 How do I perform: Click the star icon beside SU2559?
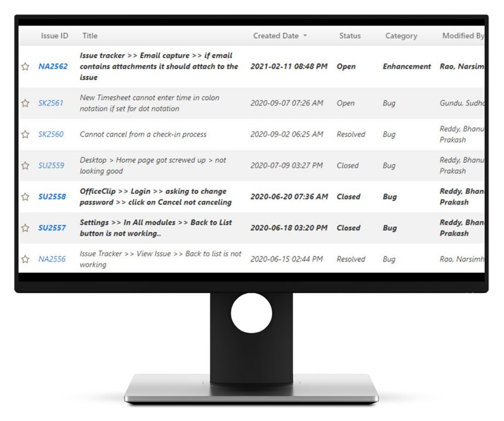click(x=25, y=165)
